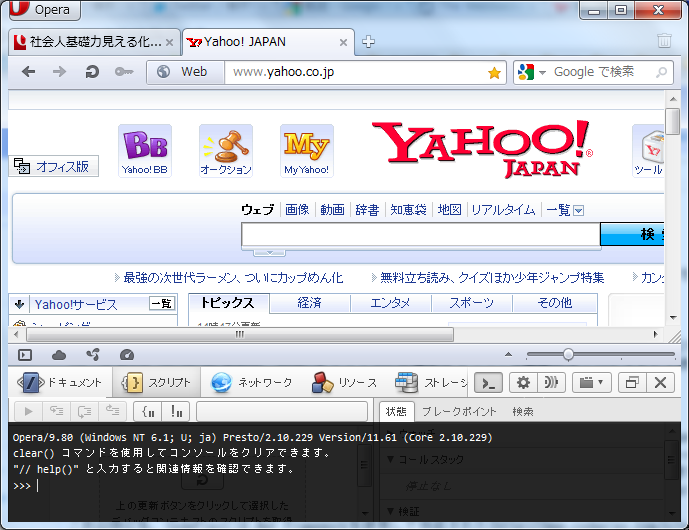The image size is (689, 530).
Task: Select the 経済 news tab
Action: click(309, 303)
